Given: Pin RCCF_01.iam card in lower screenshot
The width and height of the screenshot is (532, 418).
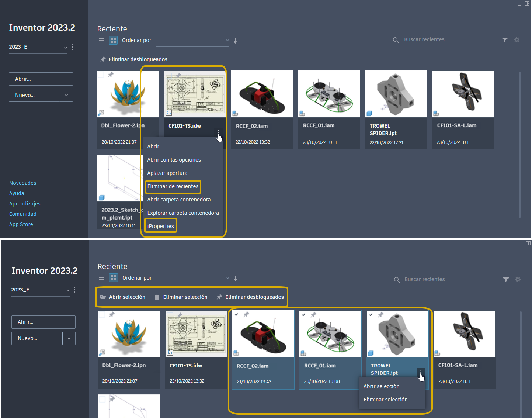Looking at the screenshot, I should 313,315.
